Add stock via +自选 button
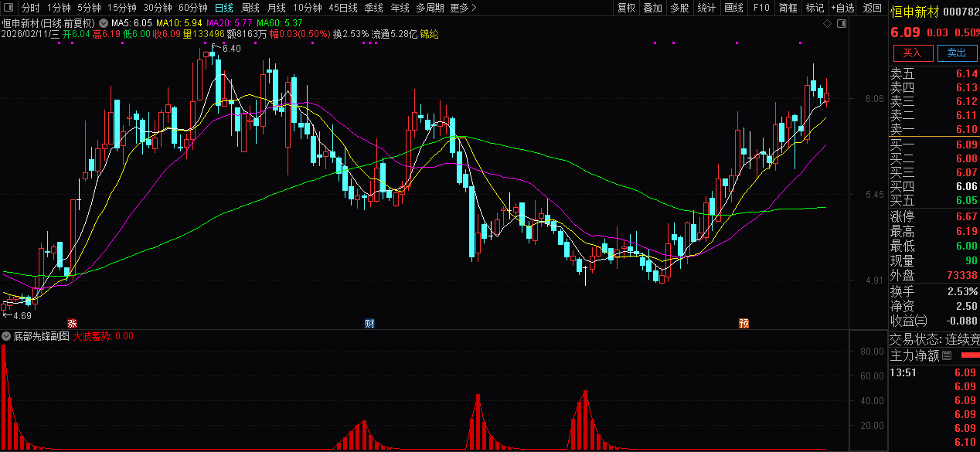 [842, 8]
